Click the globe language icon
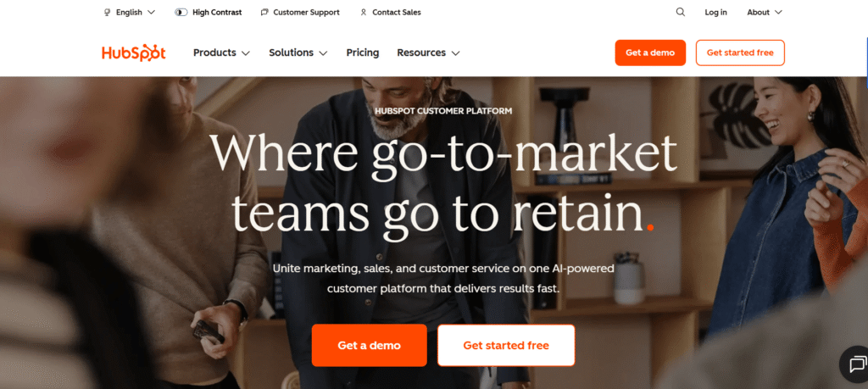Viewport: 868px width, 389px height. 108,12
